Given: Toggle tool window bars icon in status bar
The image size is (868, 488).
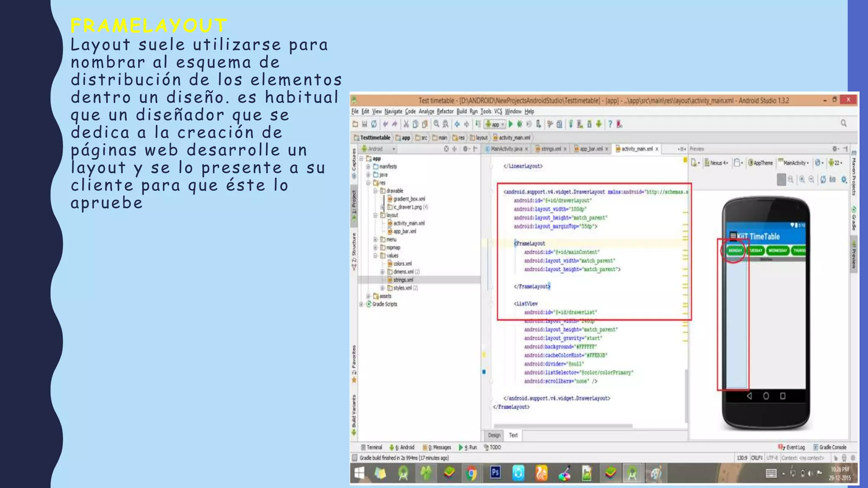Looking at the screenshot, I should coord(355,458).
